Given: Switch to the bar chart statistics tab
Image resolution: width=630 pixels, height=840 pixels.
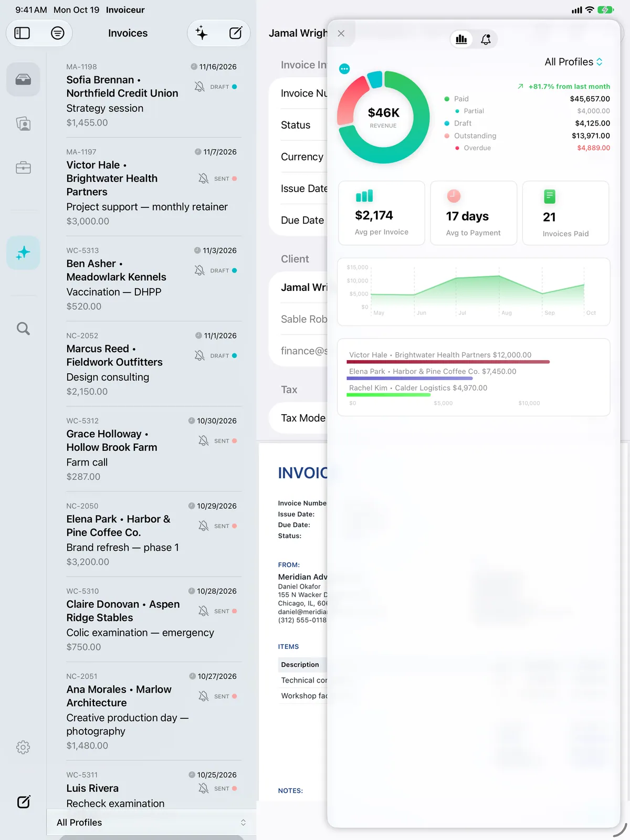Looking at the screenshot, I should [x=461, y=39].
